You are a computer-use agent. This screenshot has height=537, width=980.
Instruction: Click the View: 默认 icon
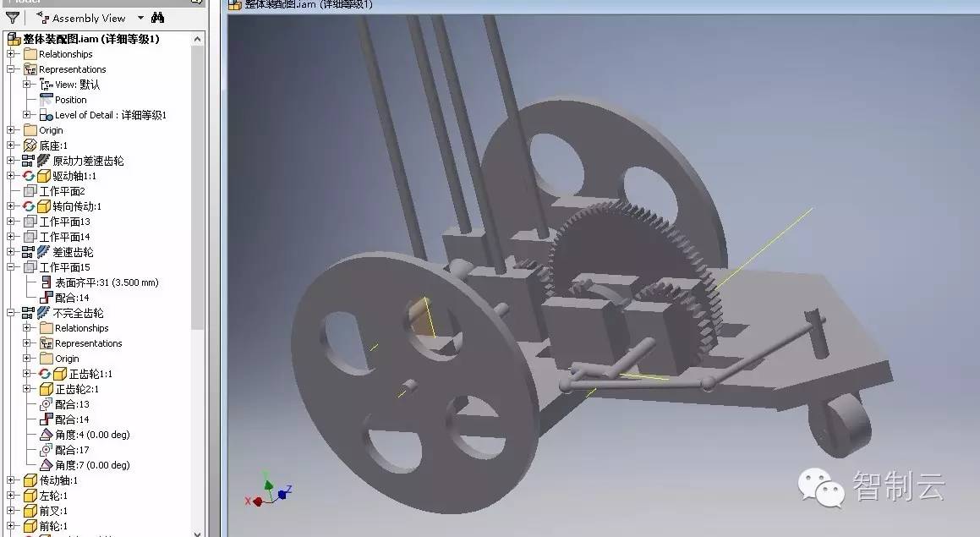point(47,85)
